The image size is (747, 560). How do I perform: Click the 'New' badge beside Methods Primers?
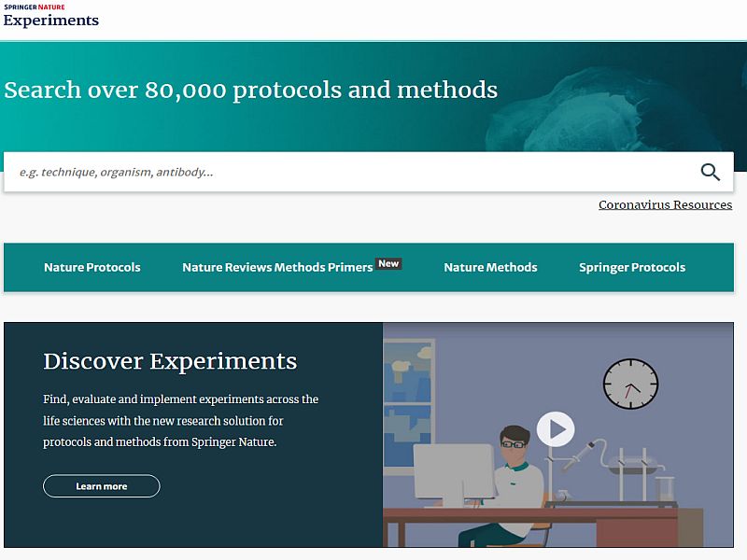[x=388, y=263]
